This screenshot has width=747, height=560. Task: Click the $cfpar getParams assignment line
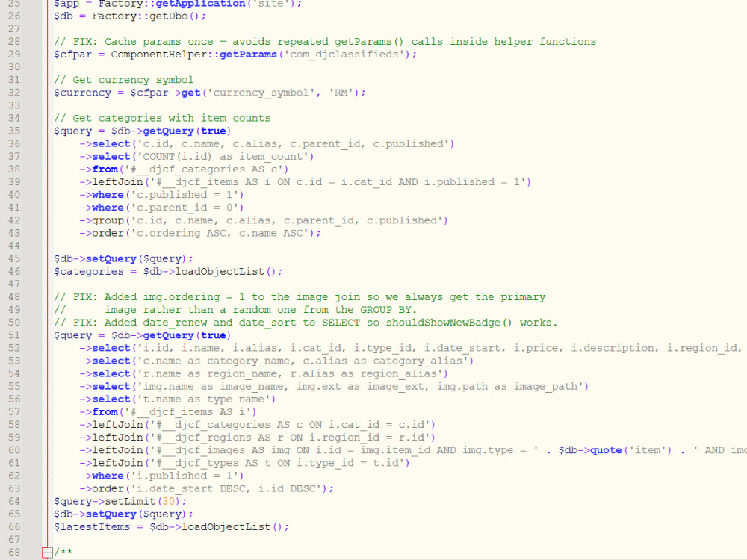[235, 55]
